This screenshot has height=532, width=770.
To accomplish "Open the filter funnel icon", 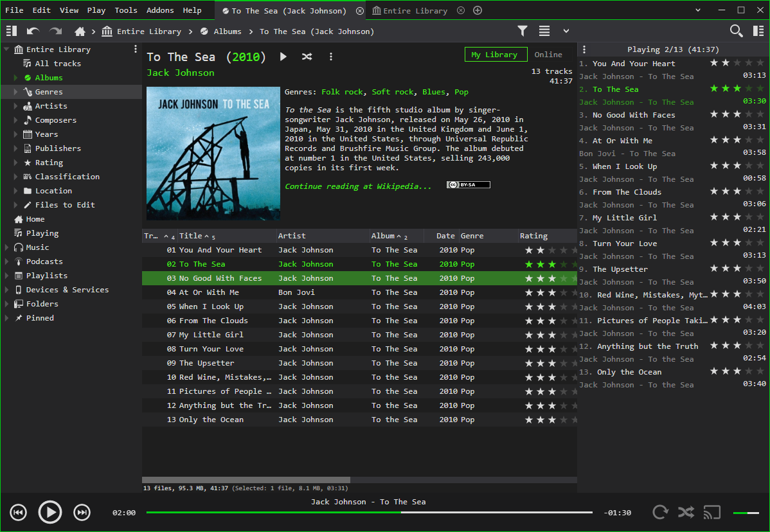I will coord(523,31).
